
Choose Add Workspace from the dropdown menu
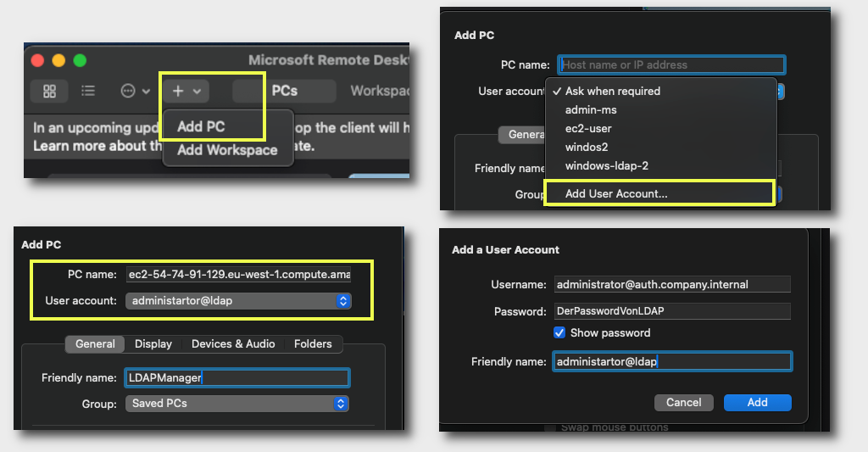coord(227,150)
